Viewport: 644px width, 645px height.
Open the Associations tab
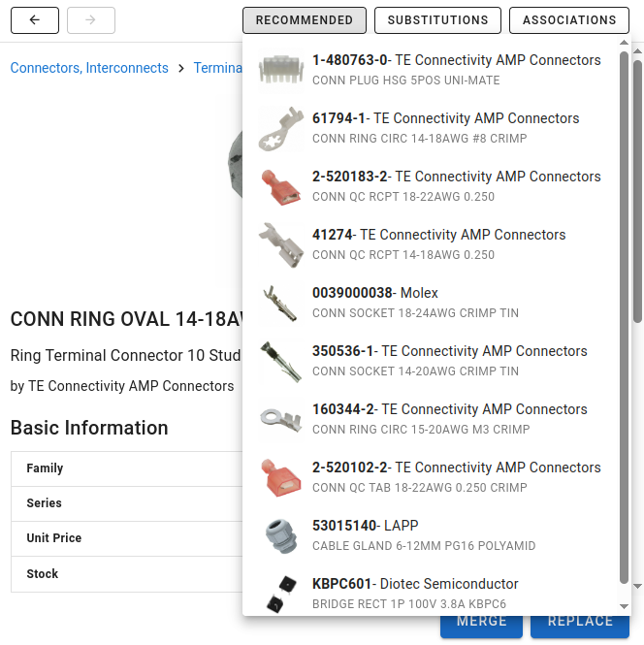click(x=569, y=20)
